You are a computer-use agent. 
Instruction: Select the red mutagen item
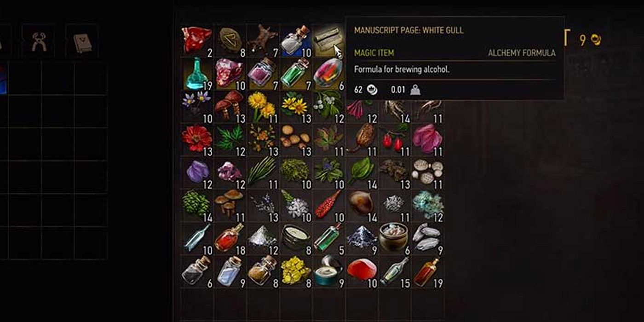[328, 74]
